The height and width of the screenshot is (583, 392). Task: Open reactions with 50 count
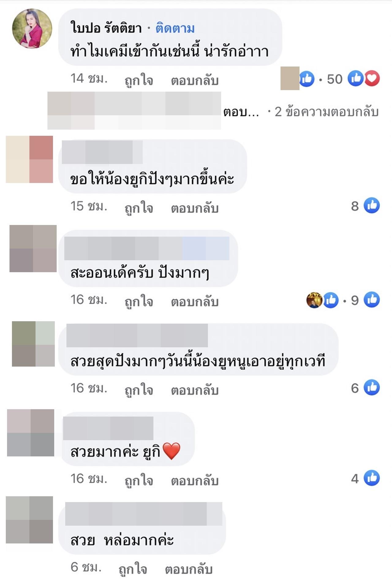coord(334,79)
